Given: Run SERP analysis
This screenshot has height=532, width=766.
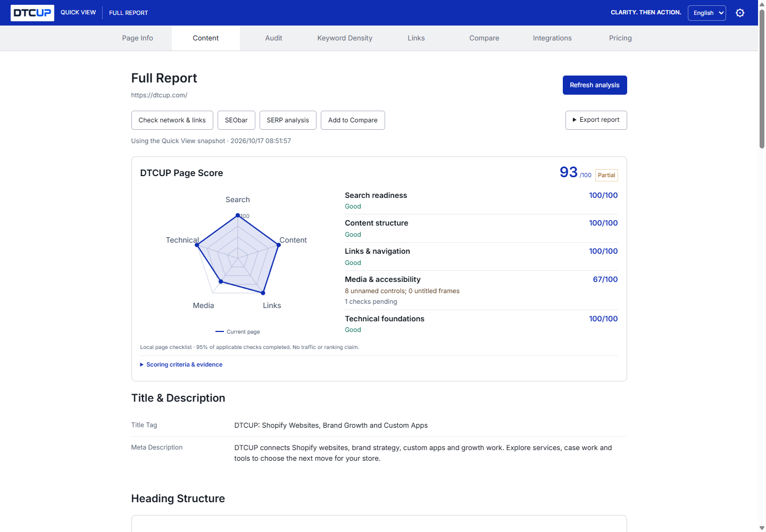Looking at the screenshot, I should pos(288,120).
